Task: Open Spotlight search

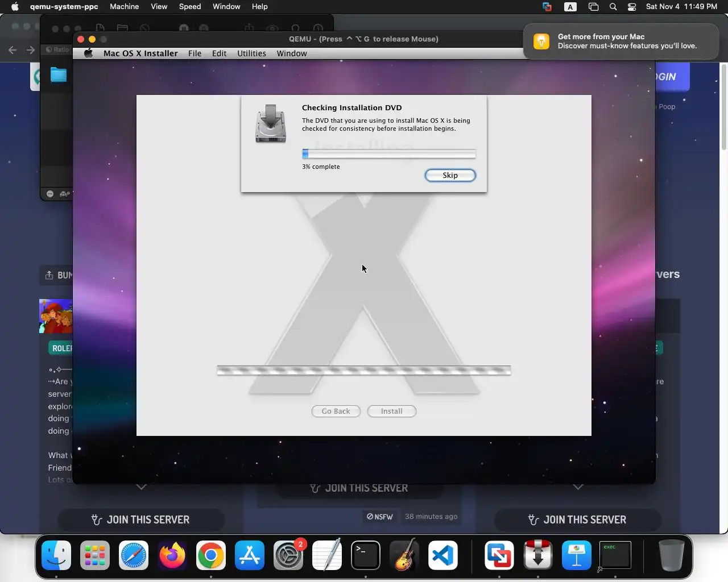Action: point(613,7)
